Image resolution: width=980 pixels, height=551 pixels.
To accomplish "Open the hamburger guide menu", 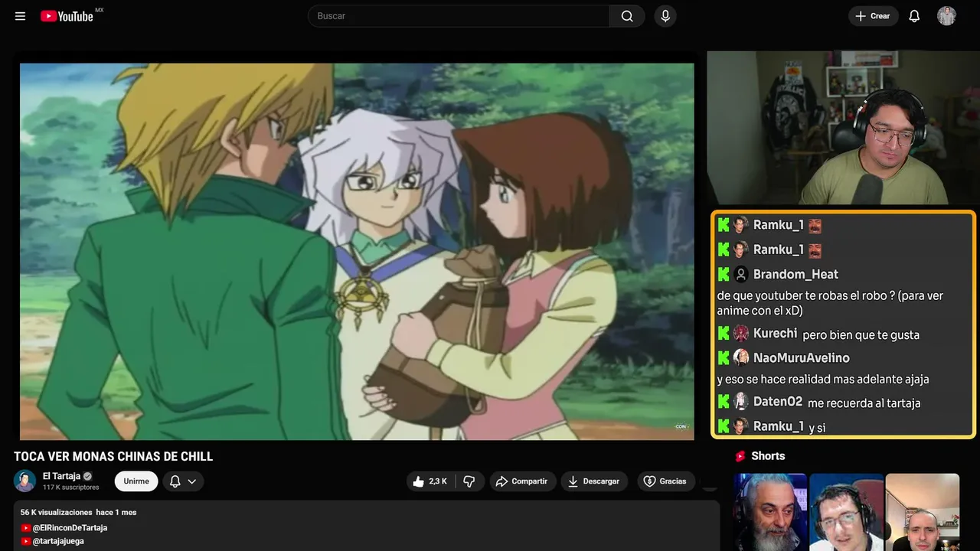I will point(21,16).
